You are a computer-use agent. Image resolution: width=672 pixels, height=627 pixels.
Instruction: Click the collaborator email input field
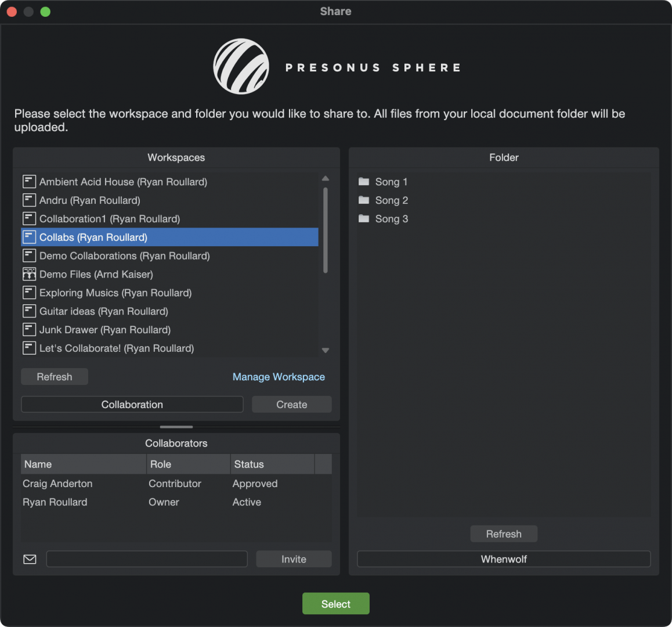click(x=146, y=558)
